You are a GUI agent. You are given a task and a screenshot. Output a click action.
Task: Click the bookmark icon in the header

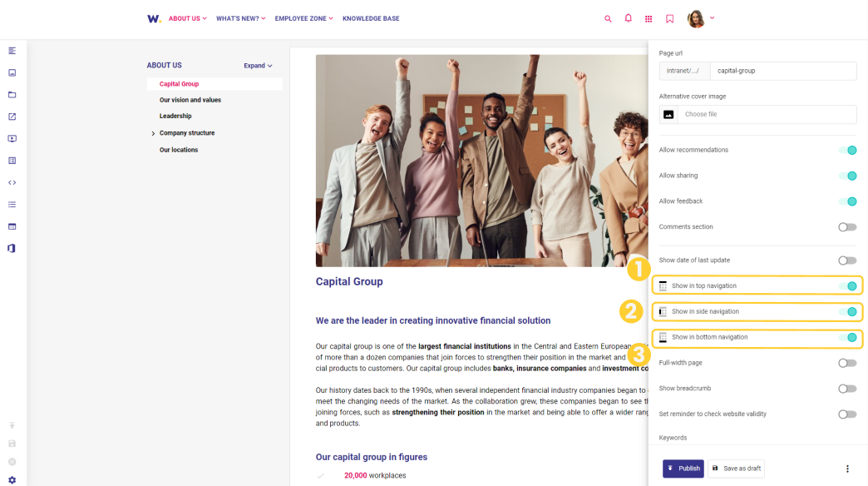[x=669, y=19]
